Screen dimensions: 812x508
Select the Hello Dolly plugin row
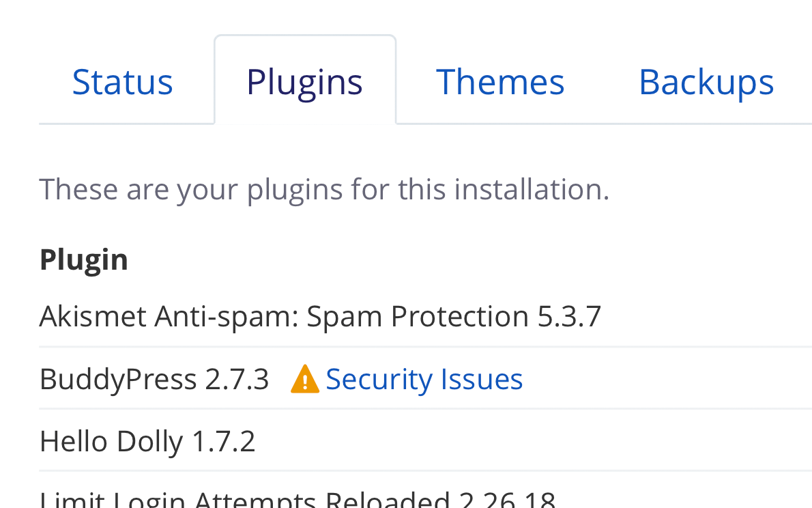425,441
